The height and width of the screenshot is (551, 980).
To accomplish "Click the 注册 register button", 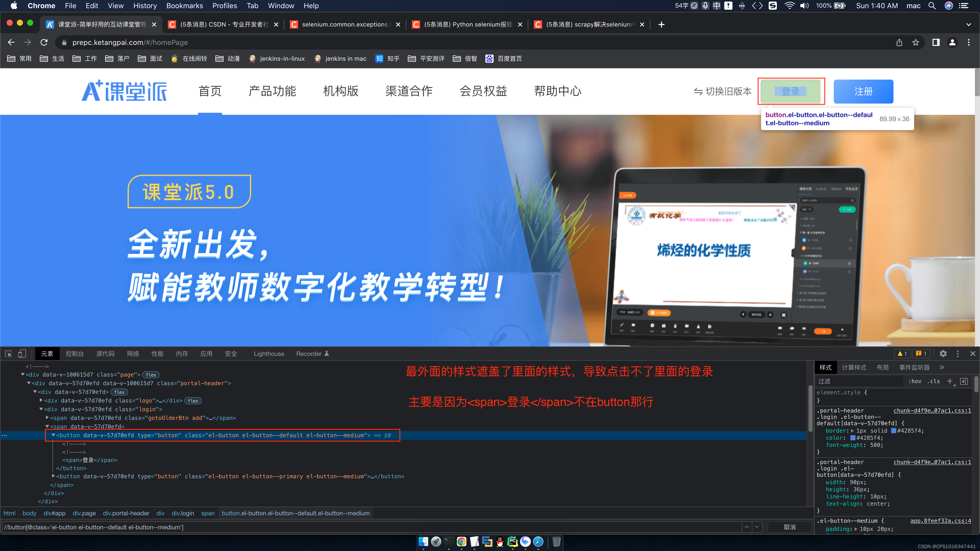I will [x=863, y=91].
